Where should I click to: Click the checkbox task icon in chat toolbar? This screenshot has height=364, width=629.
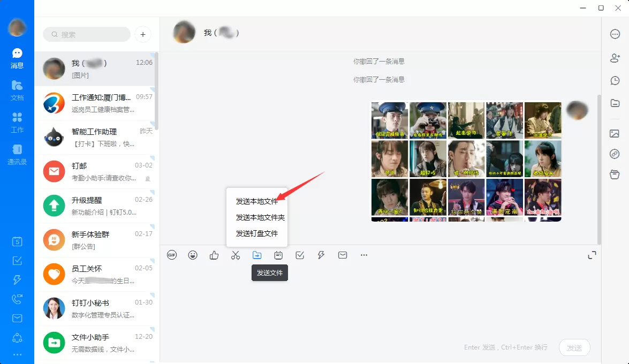pyautogui.click(x=300, y=255)
